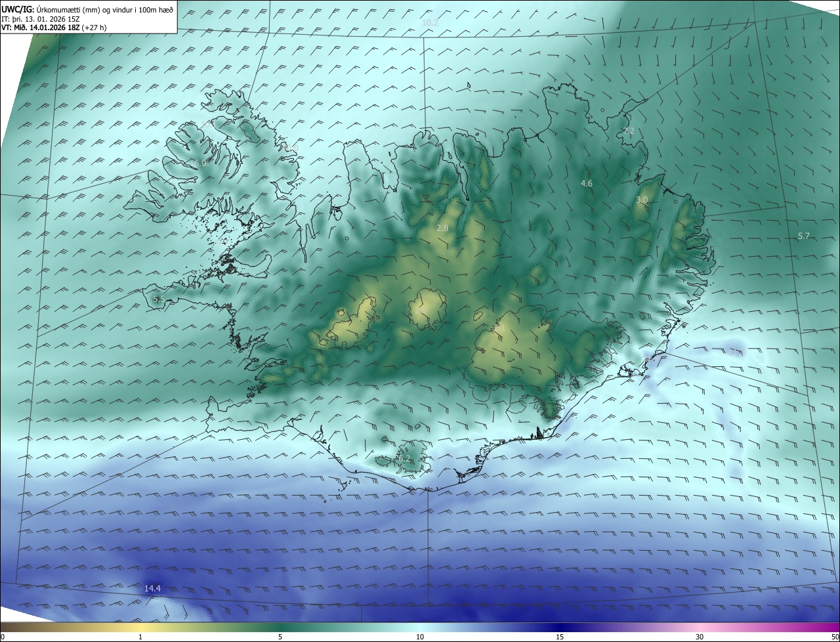
Task: Click the "UWC/IG: Úrkomumætti (mm)" title line
Action: 87,10
